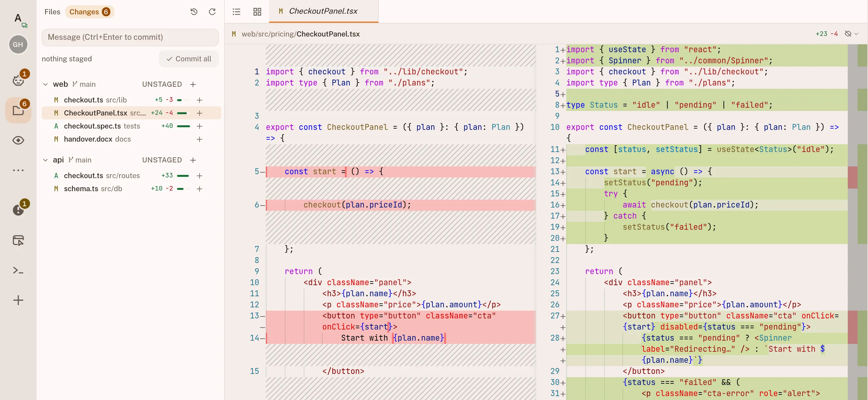This screenshot has width=868, height=400.
Task: Open the alerts icon with badge 1
Action: 18,210
